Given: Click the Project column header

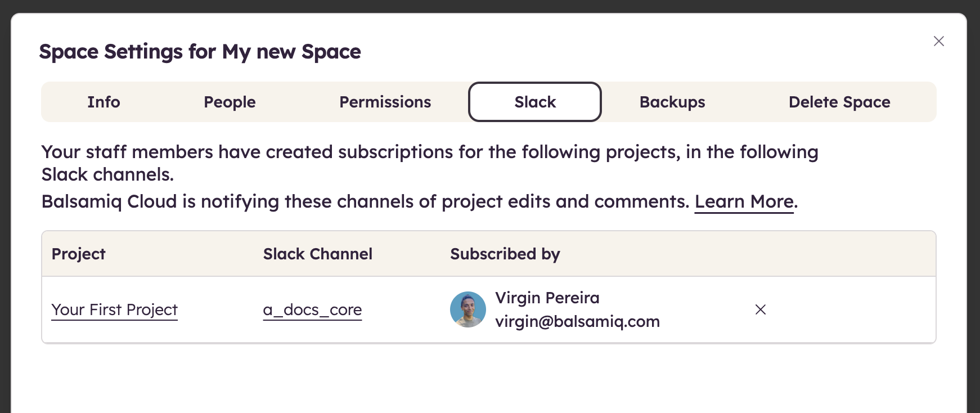Looking at the screenshot, I should [78, 254].
